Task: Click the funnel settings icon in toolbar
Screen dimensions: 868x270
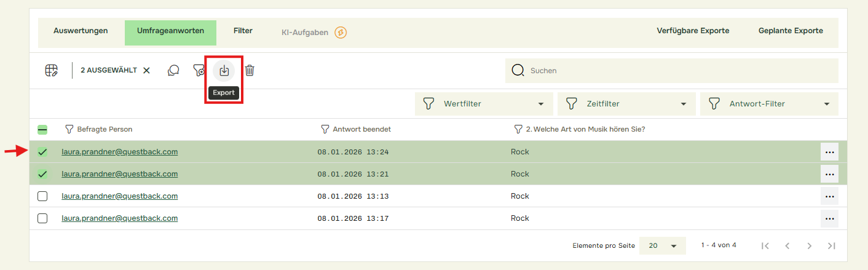Action: pos(199,71)
